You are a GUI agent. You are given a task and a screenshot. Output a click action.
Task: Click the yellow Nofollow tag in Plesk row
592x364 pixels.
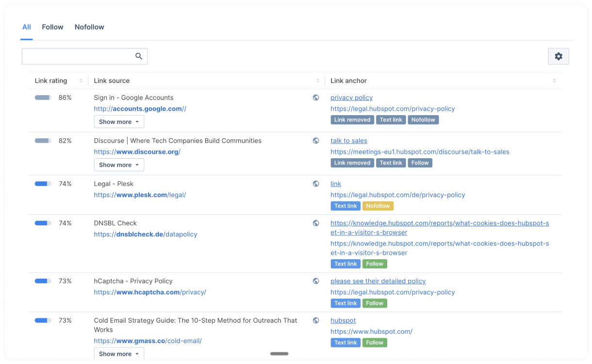tap(378, 206)
